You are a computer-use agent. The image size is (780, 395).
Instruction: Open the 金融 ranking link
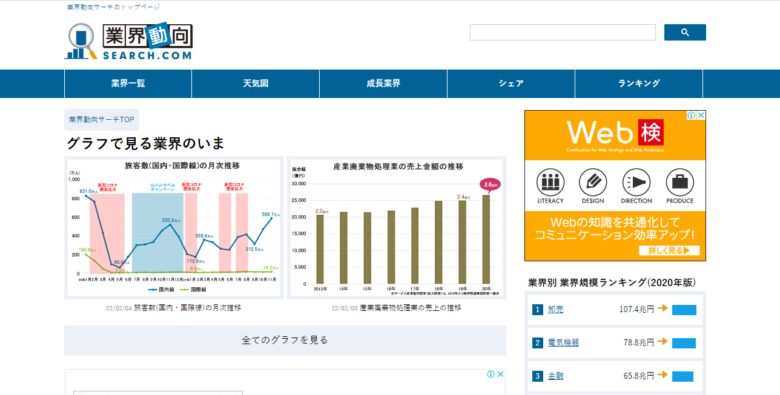coord(556,376)
